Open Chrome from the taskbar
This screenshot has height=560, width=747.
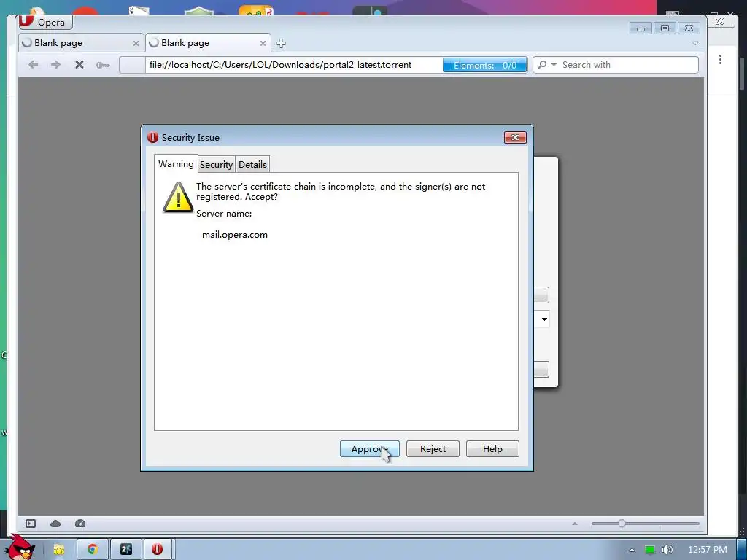click(93, 550)
